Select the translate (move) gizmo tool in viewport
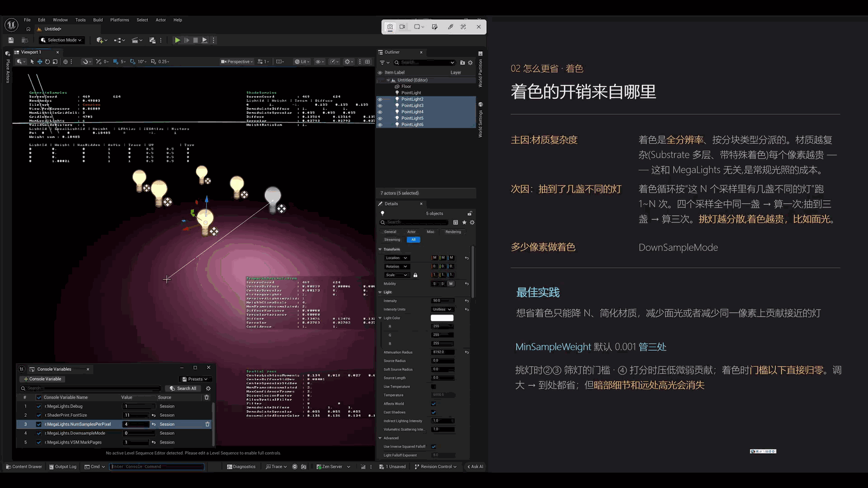868x488 pixels. coord(40,62)
